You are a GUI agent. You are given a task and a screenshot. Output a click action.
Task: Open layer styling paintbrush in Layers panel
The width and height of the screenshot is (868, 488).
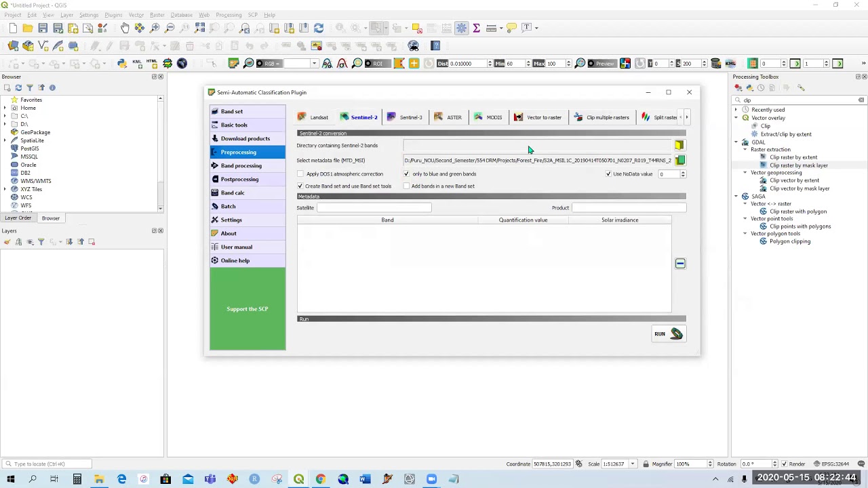click(7, 242)
